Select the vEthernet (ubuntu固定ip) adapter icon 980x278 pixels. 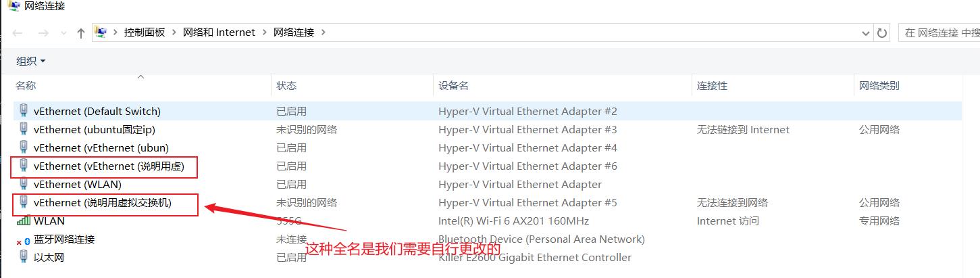click(24, 129)
